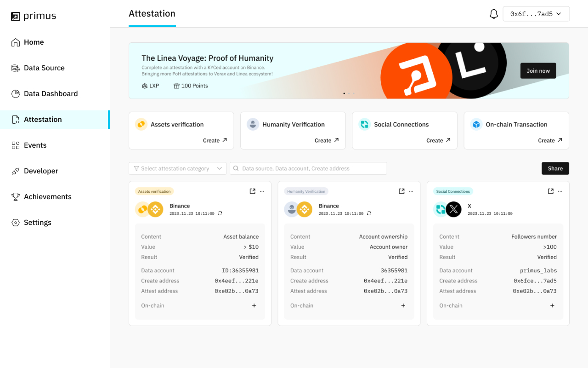Click the LXP reward icon
588x368 pixels.
click(x=145, y=86)
